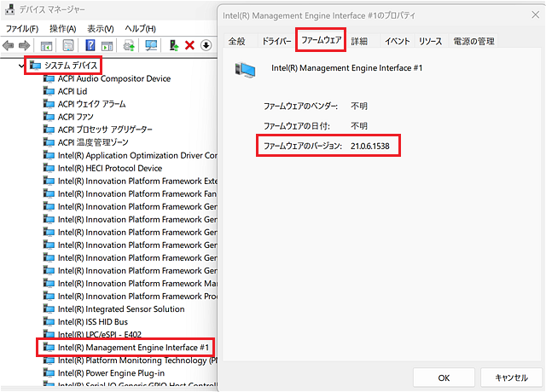
Task: Collapse the システム デバイス tree node
Action: [x=21, y=66]
